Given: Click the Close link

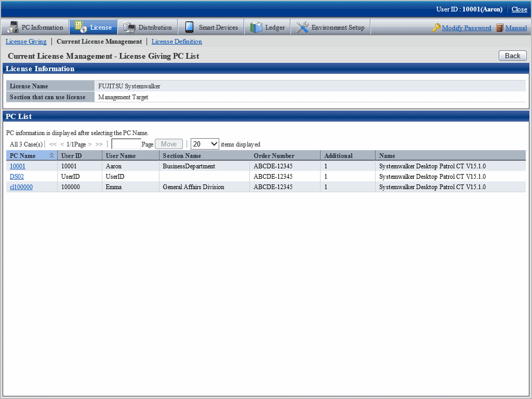Looking at the screenshot, I should point(520,9).
